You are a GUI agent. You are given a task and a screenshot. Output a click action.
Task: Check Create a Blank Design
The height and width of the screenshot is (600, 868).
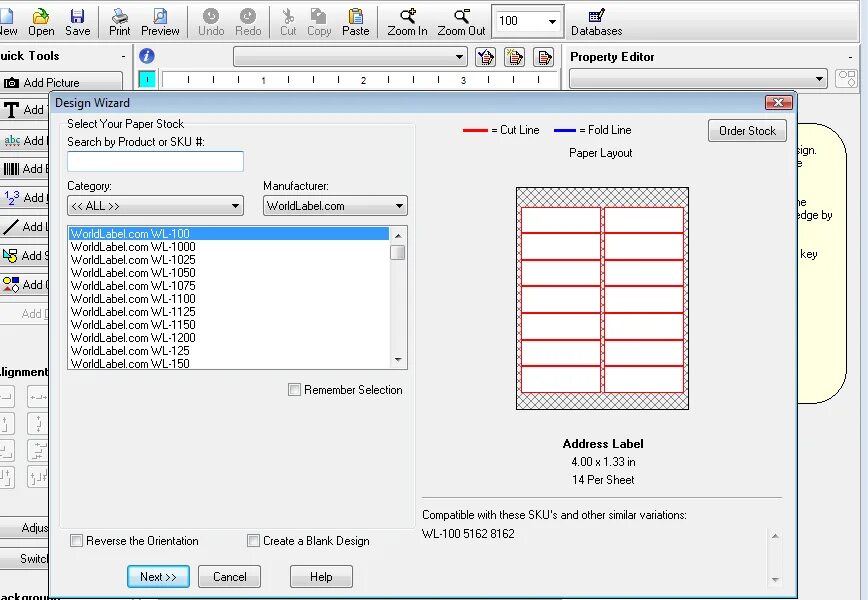pyautogui.click(x=253, y=541)
